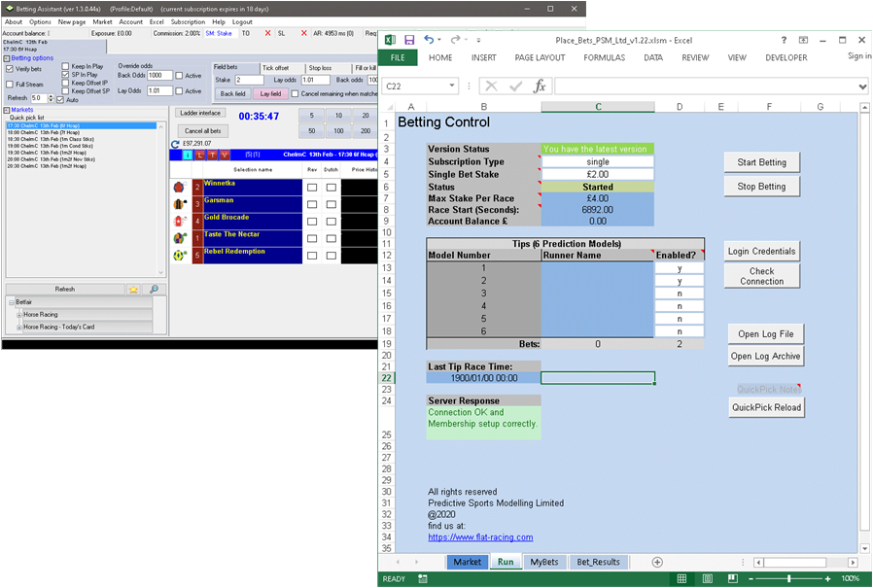The image size is (873, 588).
Task: Click the jockey silks icon for Gold Brocade
Action: pos(179,221)
